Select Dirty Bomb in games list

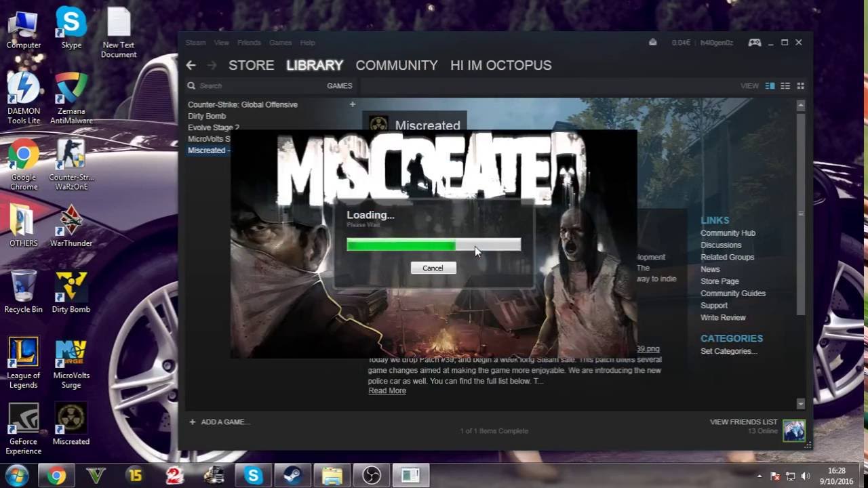(x=207, y=116)
